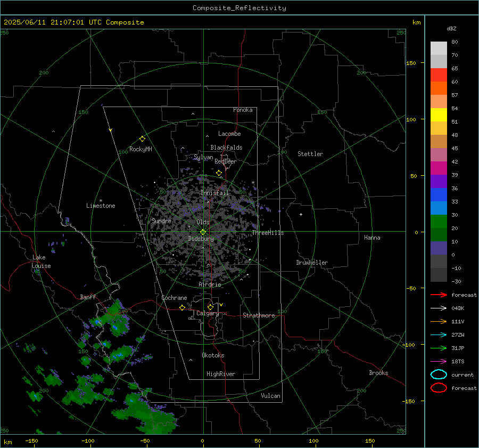
Task: Click the Olds label
Action: (203, 222)
